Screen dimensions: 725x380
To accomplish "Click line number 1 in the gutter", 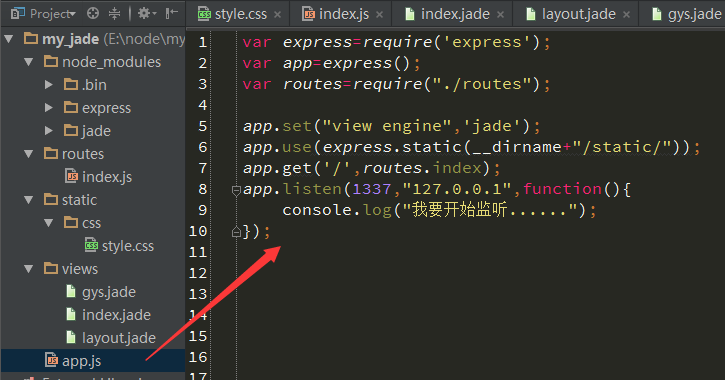I will 203,43.
